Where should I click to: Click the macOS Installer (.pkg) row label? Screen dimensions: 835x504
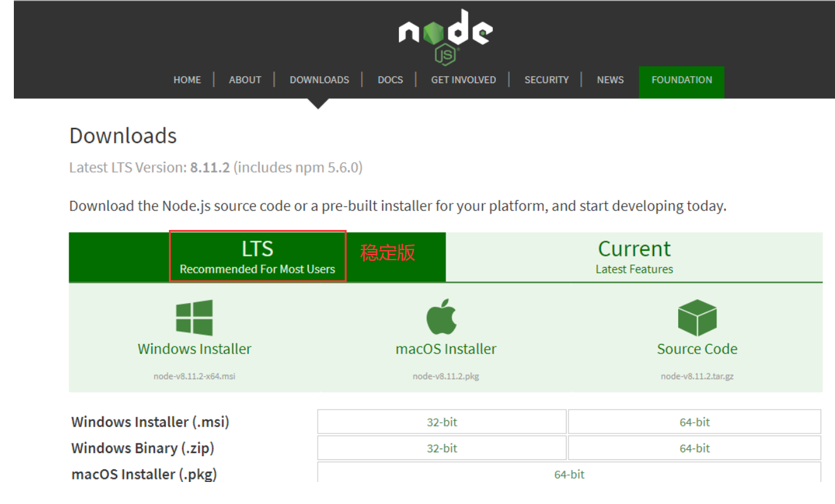coord(144,474)
